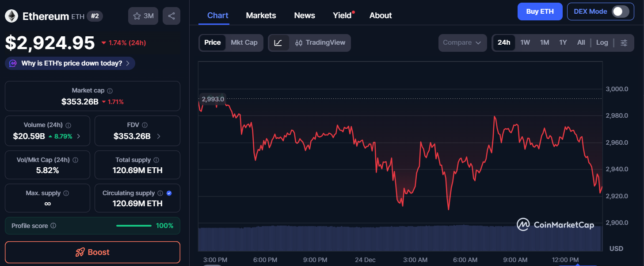Open Why is ETH's price down today
The height and width of the screenshot is (266, 644).
tap(70, 63)
